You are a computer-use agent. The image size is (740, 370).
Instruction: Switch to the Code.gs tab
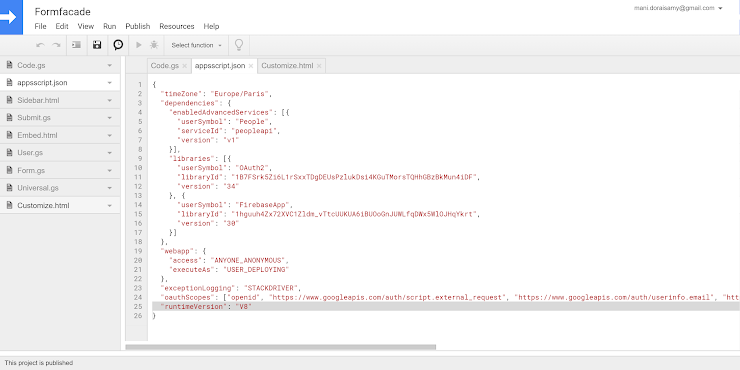tap(164, 66)
